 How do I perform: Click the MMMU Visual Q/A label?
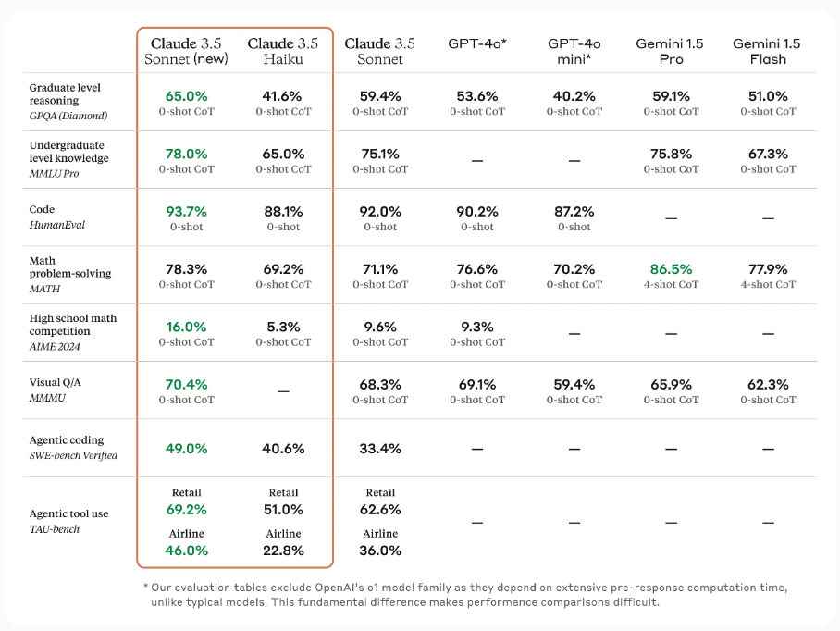tap(47, 398)
